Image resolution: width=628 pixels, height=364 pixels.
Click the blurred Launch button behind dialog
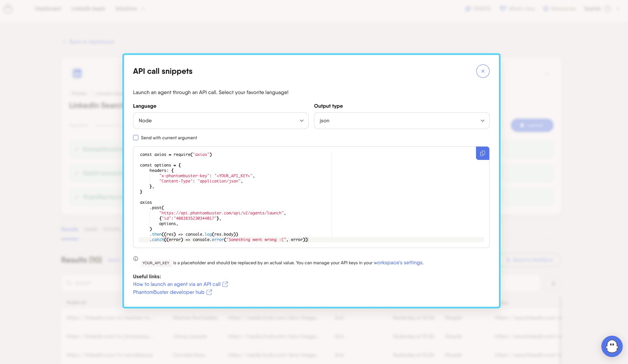point(532,125)
